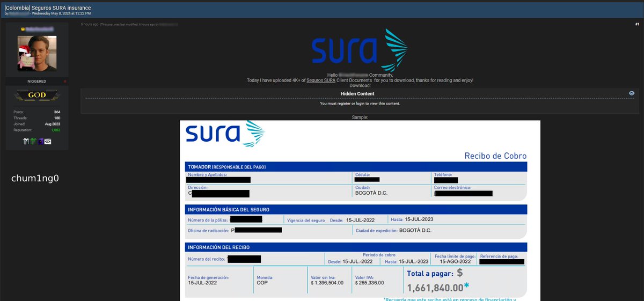Click the '6 hours ago' post timestamp
644x301 pixels.
[90, 25]
